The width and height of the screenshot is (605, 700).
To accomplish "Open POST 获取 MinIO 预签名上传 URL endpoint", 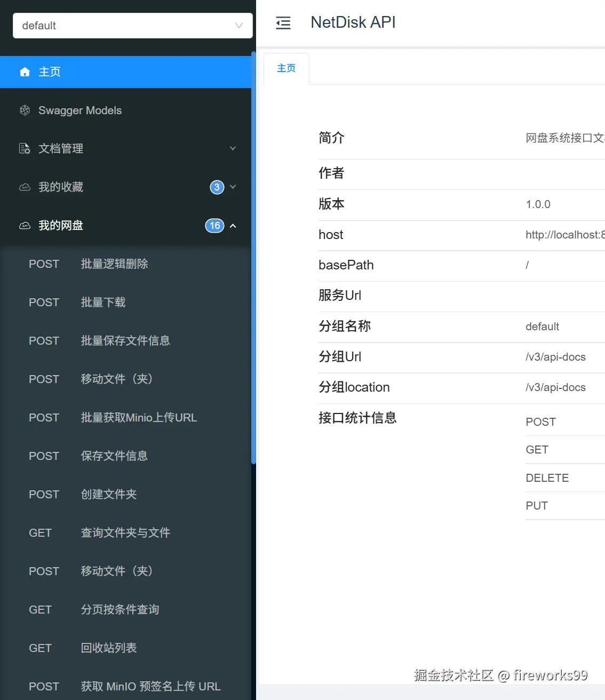I will 125,686.
